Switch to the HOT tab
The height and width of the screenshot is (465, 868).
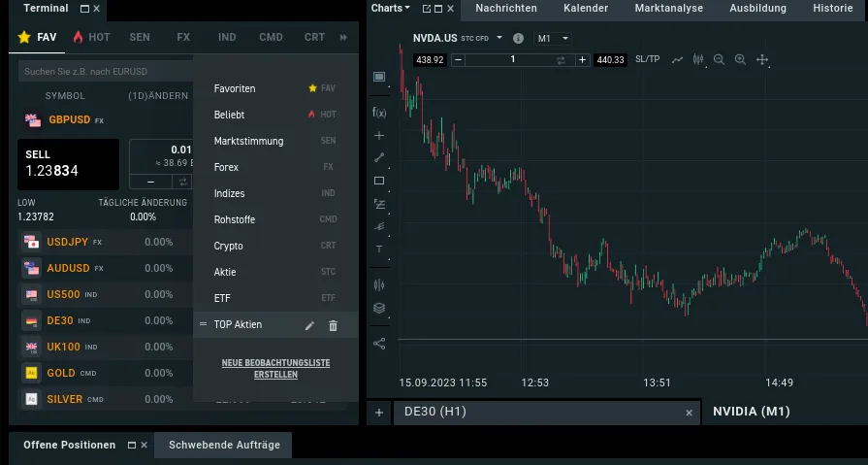92,37
